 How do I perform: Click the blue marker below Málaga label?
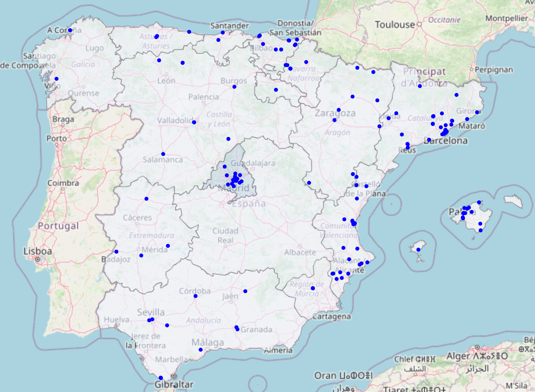point(201,350)
